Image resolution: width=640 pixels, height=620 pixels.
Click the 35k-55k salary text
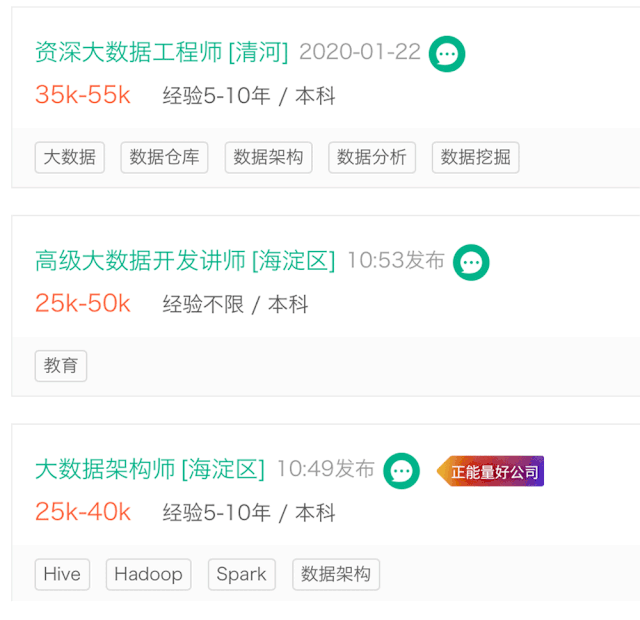point(83,96)
